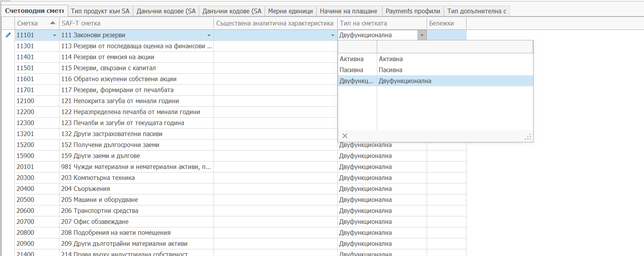Click '206 Транспортни средства' cell
The height and width of the screenshot is (256, 644).
(x=136, y=211)
